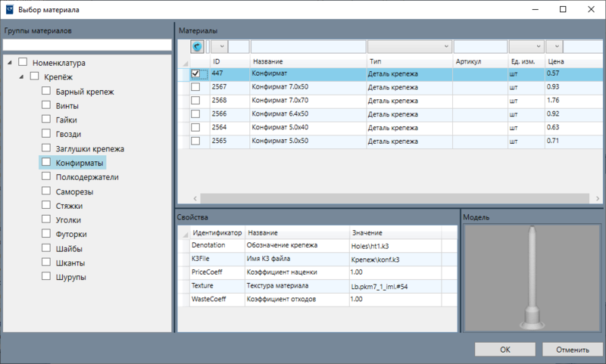This screenshot has height=364, width=606.
Task: Uncheck the Конфирмат ID 447 row
Action: tap(195, 73)
